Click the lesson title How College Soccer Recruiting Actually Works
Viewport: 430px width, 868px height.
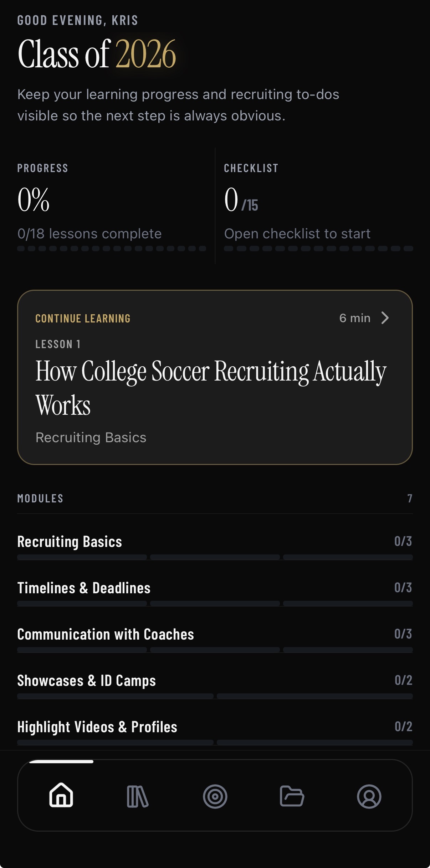[211, 388]
